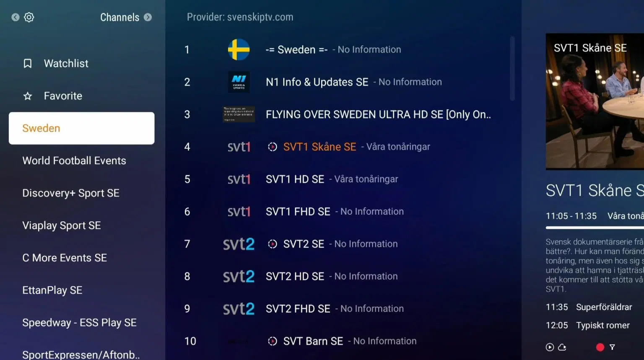Click the filter funnel icon
The image size is (644, 360).
[x=612, y=347]
